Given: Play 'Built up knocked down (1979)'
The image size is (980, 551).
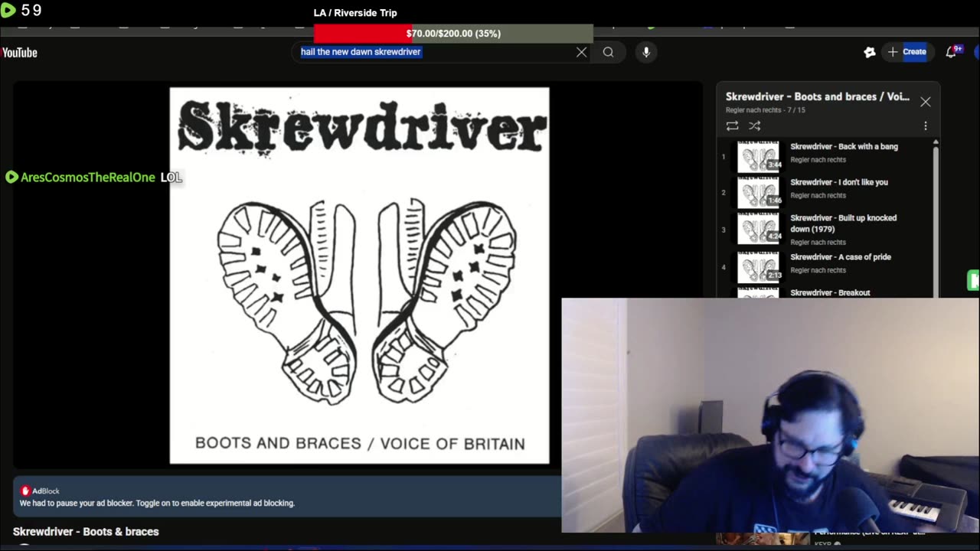Looking at the screenshot, I should [x=843, y=223].
